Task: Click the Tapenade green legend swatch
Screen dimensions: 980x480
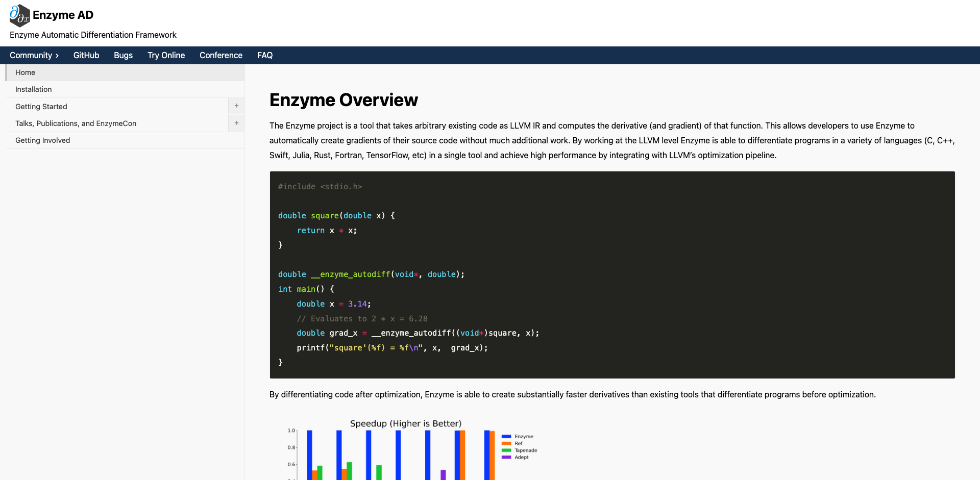Action: point(506,450)
